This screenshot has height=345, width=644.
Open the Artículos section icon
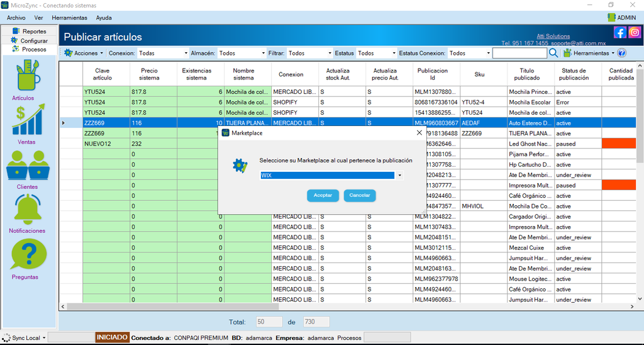pyautogui.click(x=28, y=76)
